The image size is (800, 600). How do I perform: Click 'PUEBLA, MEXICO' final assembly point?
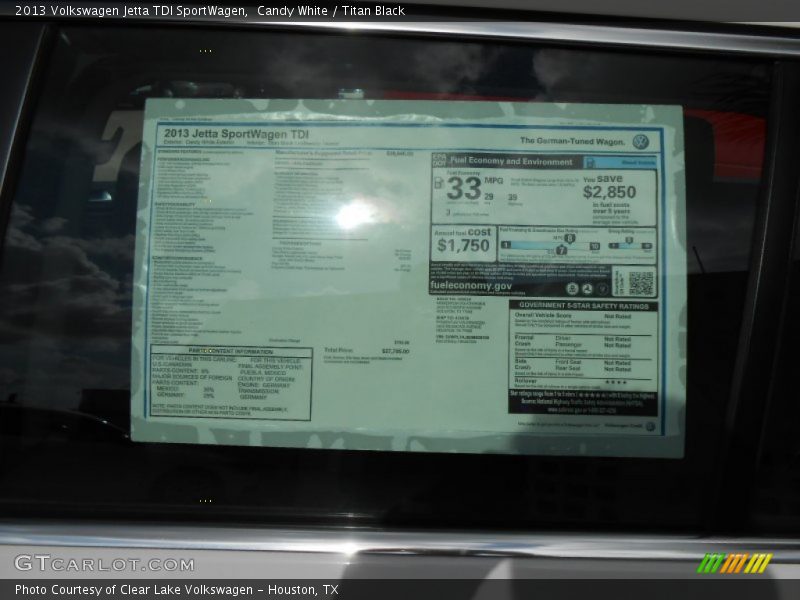(x=264, y=373)
